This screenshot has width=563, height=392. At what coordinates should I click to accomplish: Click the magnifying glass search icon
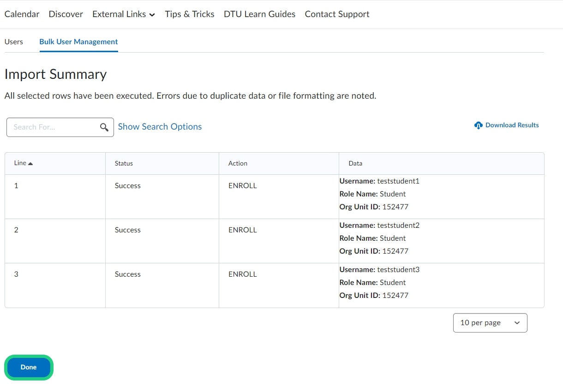[x=104, y=127]
